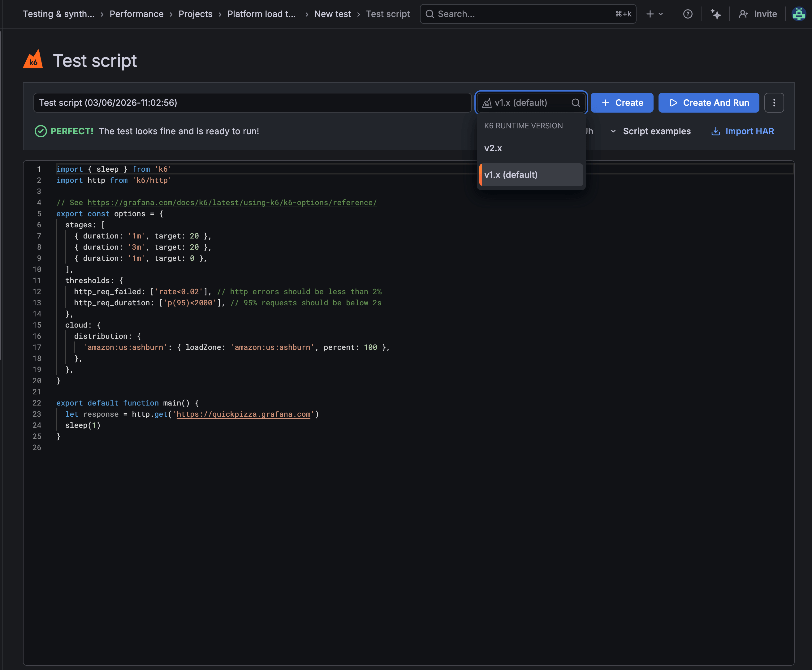Click the 'sleep(1)' code line

coord(83,425)
